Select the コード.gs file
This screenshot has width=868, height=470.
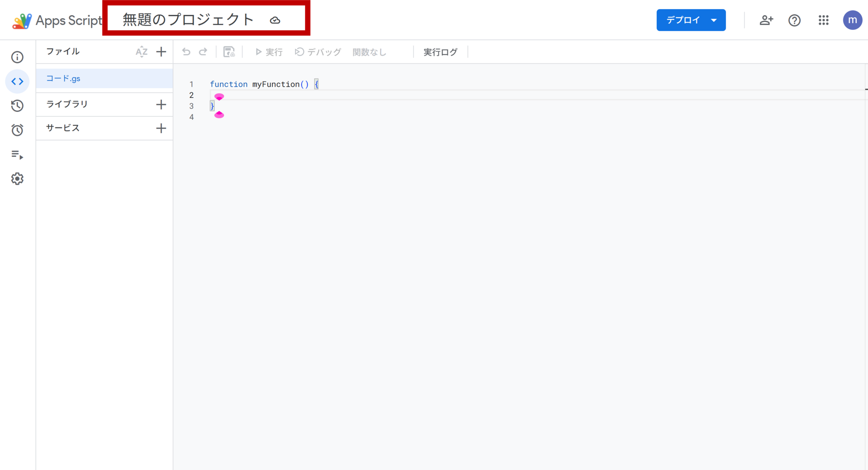pos(63,79)
